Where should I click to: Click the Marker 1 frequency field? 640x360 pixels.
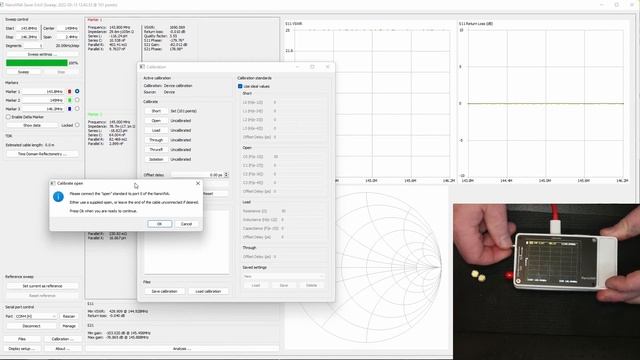[44, 91]
